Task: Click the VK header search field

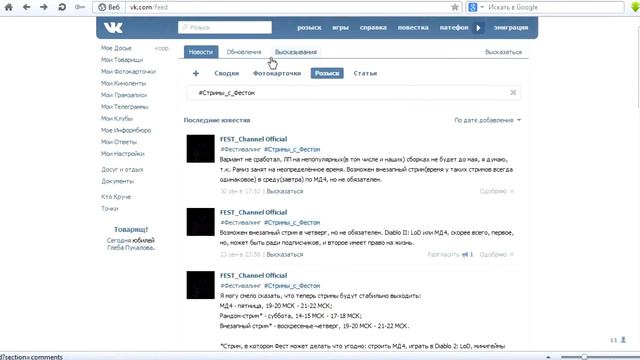Action: click(225, 27)
